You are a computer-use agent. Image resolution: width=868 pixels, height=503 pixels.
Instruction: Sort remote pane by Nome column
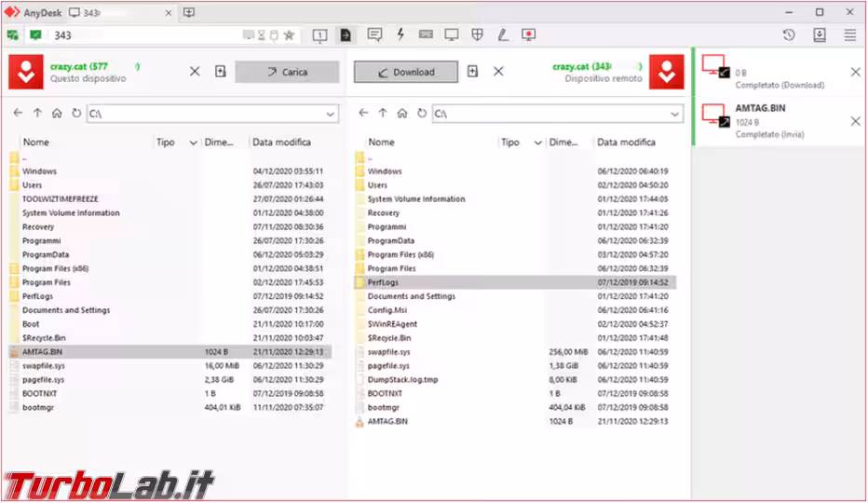tap(382, 143)
